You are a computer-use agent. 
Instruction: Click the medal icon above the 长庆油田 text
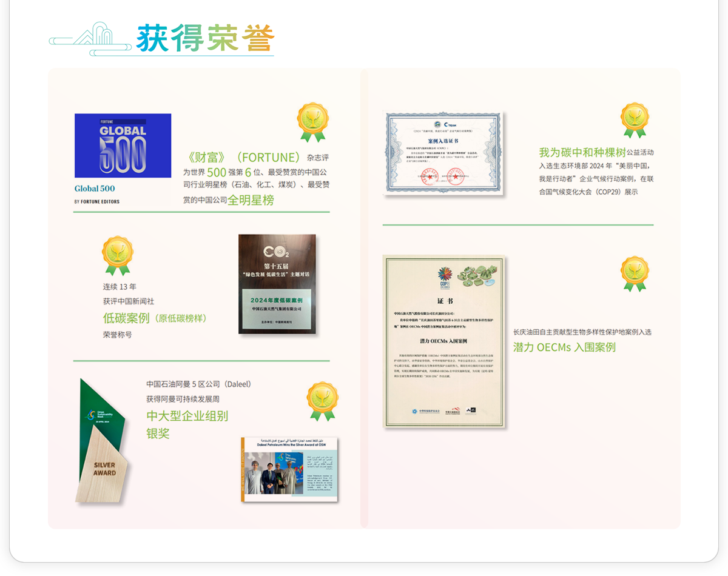[x=635, y=273]
